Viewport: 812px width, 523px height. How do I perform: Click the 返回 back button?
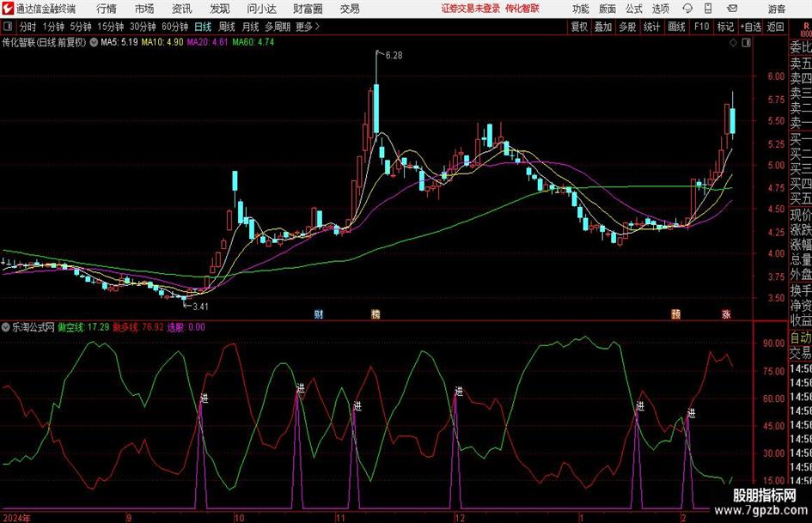(775, 27)
